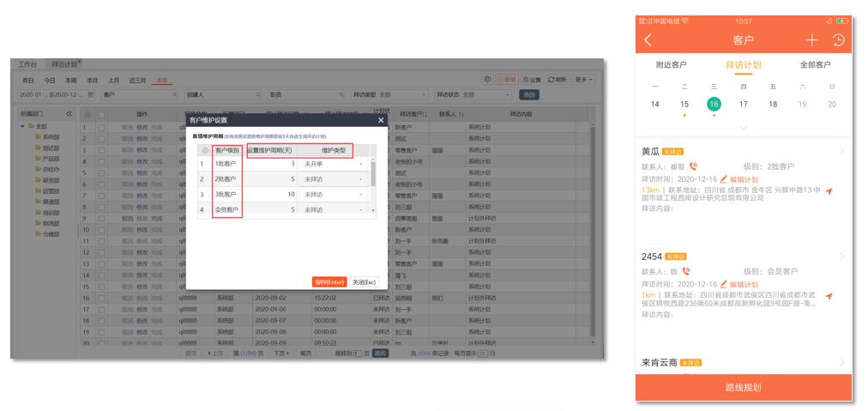Click the main table vertical scrollbar
The image size is (868, 411).
(593, 230)
